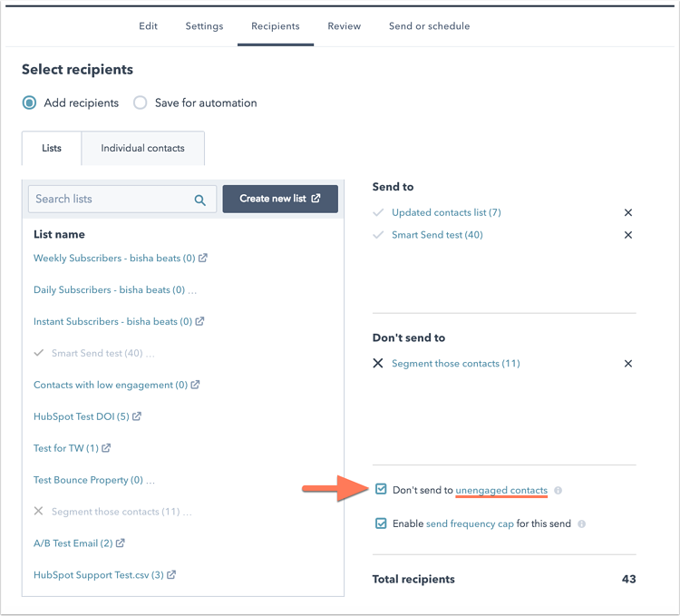The width and height of the screenshot is (680, 616).
Task: Select Save for automation radio button
Action: coord(140,103)
